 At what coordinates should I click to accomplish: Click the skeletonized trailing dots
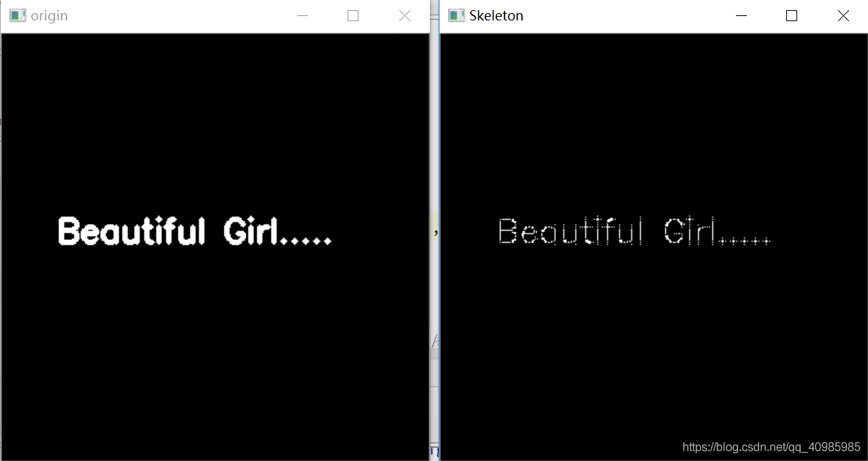click(x=745, y=241)
